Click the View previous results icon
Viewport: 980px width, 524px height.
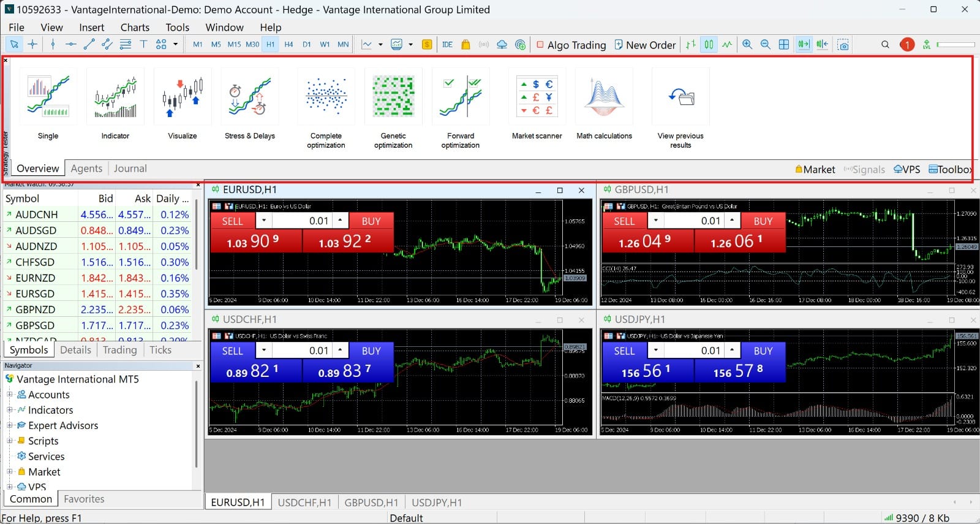pyautogui.click(x=680, y=98)
